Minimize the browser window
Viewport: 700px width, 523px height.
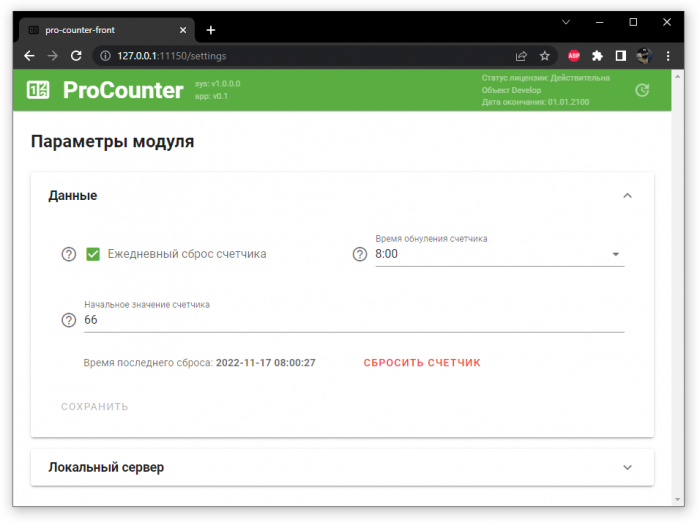(600, 22)
